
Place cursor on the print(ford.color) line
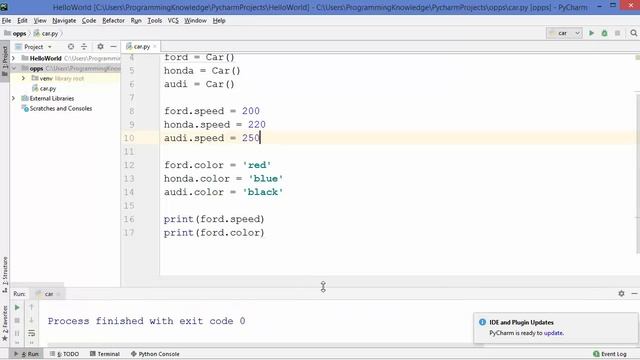pos(214,233)
